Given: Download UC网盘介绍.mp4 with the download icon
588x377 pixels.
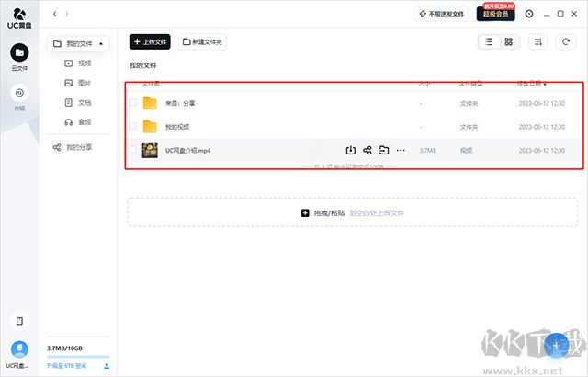Looking at the screenshot, I should (350, 150).
